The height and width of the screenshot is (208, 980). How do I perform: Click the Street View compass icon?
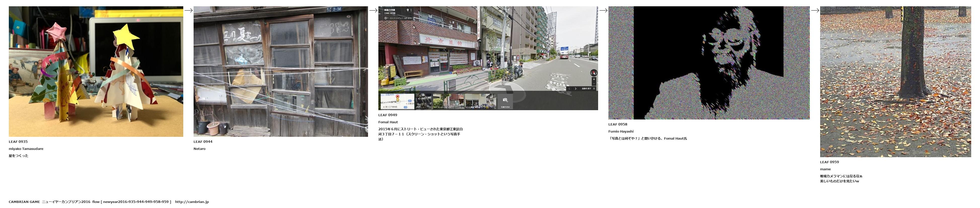click(594, 73)
